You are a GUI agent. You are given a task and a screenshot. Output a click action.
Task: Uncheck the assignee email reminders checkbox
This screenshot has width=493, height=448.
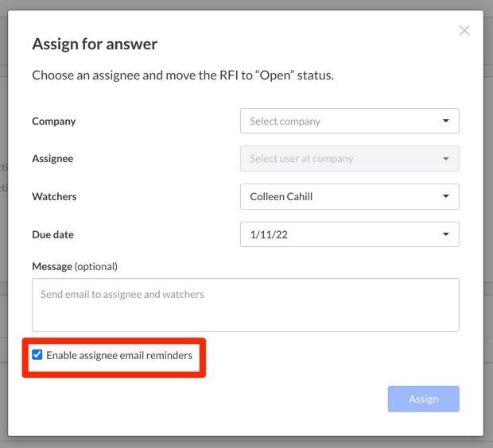click(37, 355)
